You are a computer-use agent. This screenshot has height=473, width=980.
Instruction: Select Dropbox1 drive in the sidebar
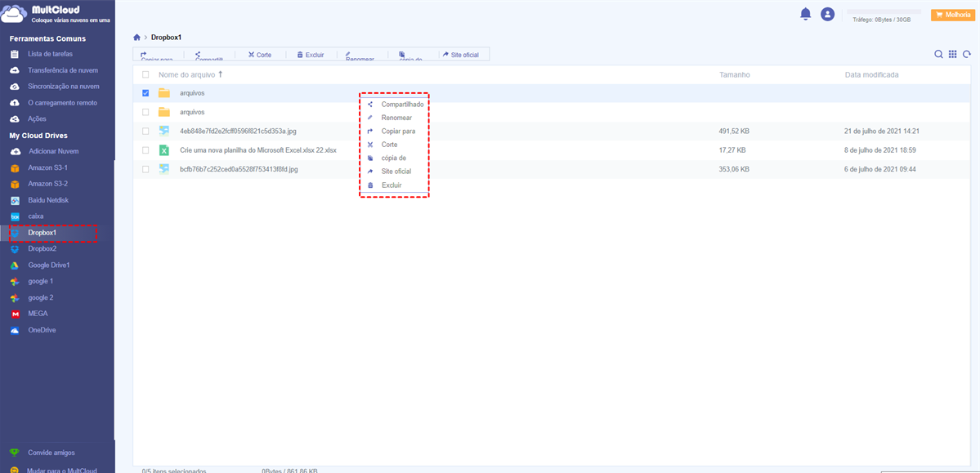pos(42,233)
